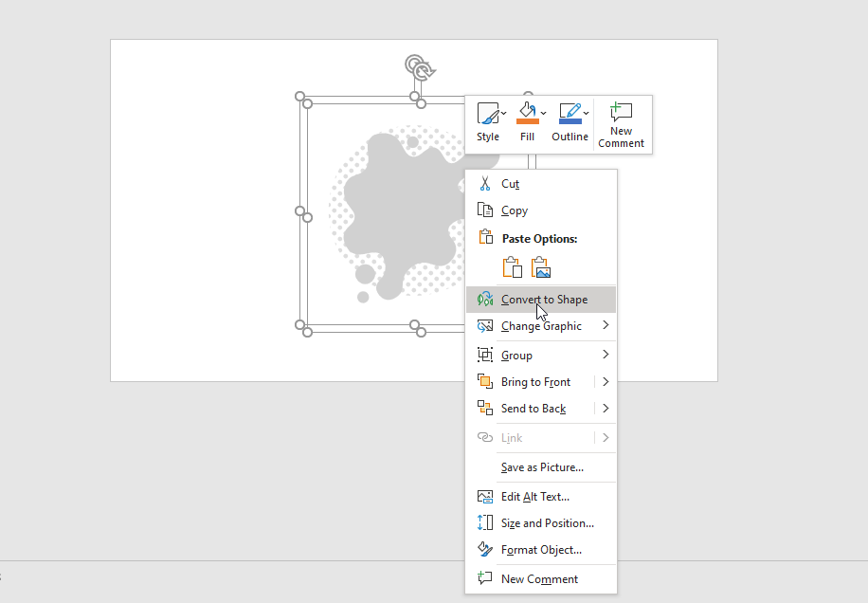Choose the paste as Picture option icon
The height and width of the screenshot is (603, 868).
[541, 267]
